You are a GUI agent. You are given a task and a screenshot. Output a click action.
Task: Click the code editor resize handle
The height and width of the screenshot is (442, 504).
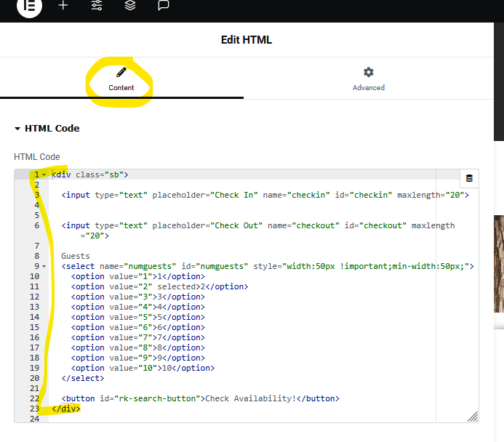click(473, 417)
